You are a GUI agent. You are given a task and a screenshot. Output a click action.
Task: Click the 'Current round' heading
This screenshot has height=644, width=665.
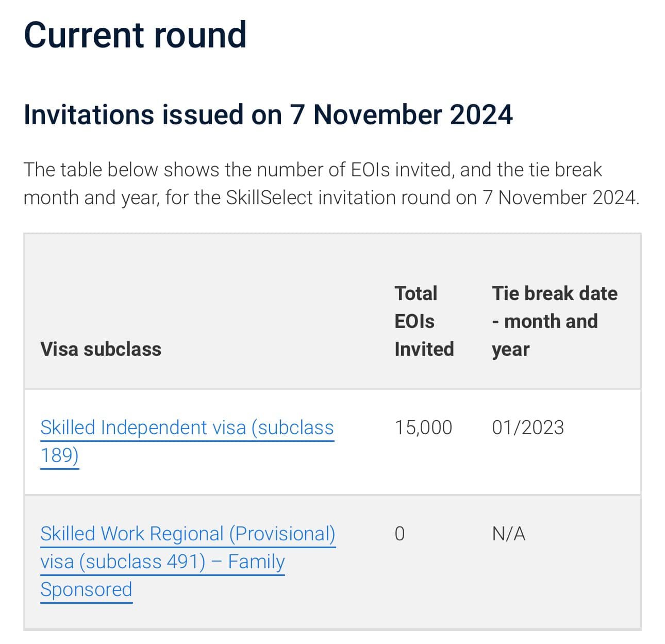[x=135, y=35]
